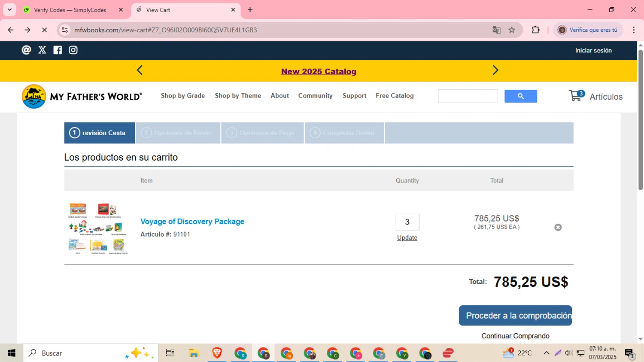Screen dimensions: 644x362
Task: Open Brave browser from the taskbar
Action: 217,353
